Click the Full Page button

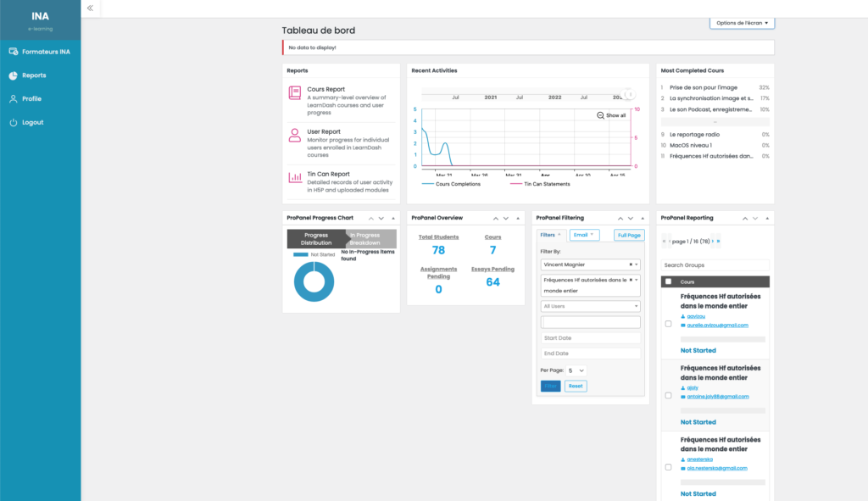pos(629,235)
